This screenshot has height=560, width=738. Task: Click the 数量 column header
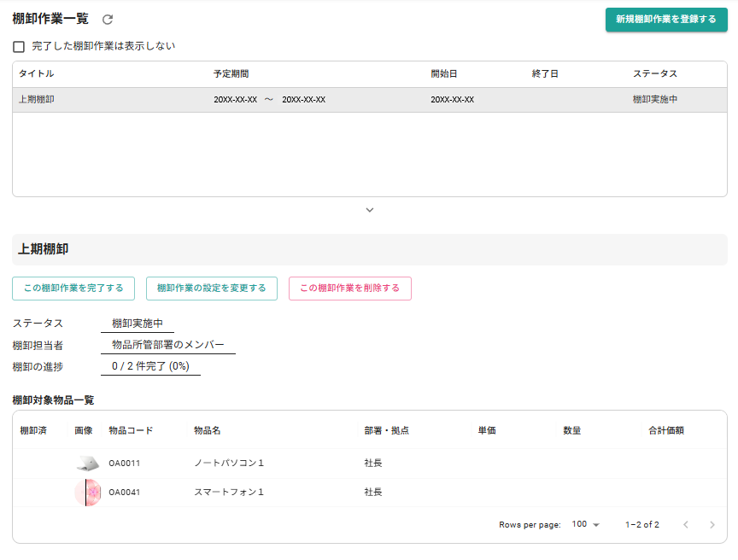coord(571,430)
